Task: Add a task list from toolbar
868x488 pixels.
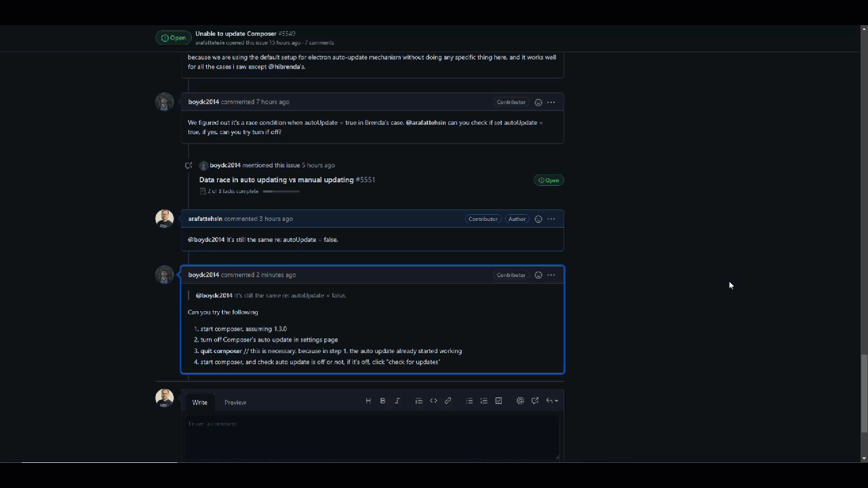Action: (x=498, y=401)
